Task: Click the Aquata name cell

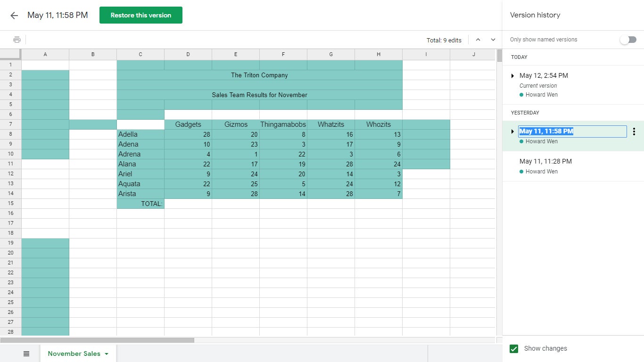Action: pyautogui.click(x=140, y=184)
